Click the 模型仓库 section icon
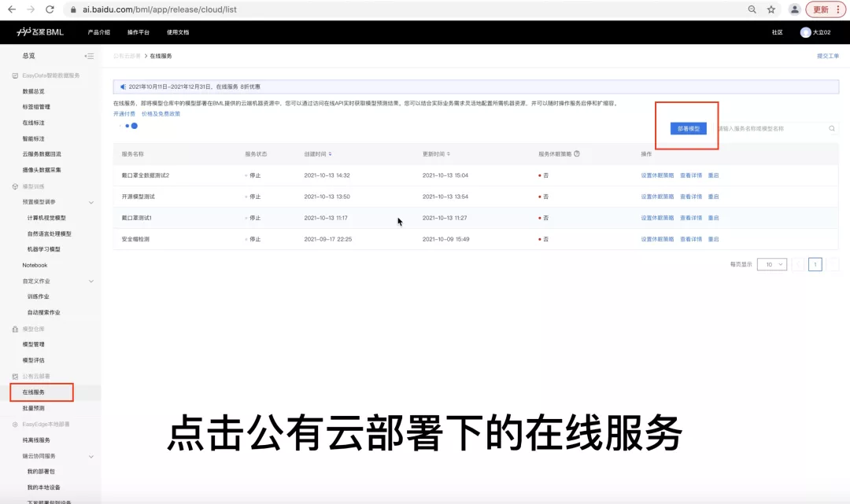 click(15, 329)
